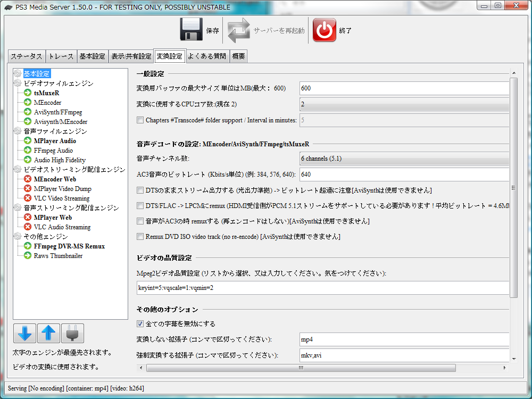Click gear icon beside その他エンジン
The image size is (532, 399).
18,236
